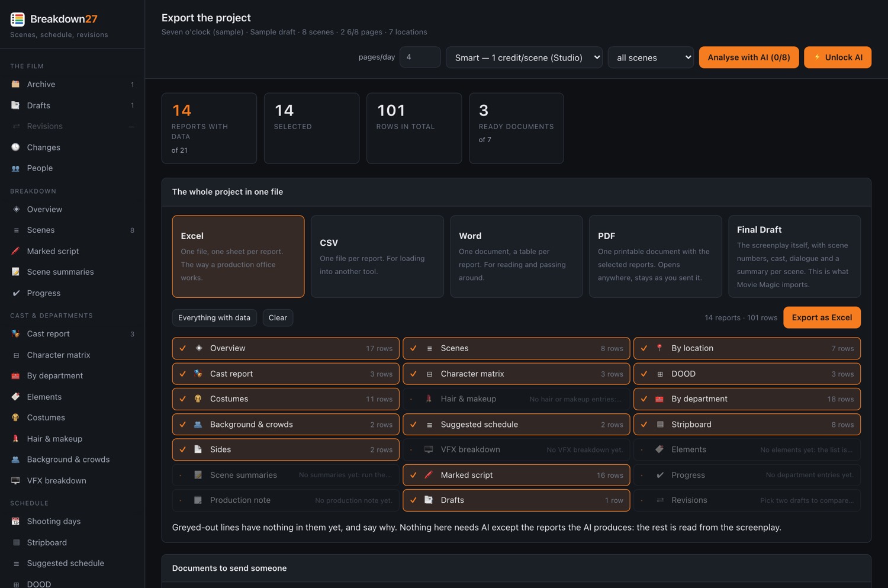Click the Unlock AI button

[x=838, y=57]
